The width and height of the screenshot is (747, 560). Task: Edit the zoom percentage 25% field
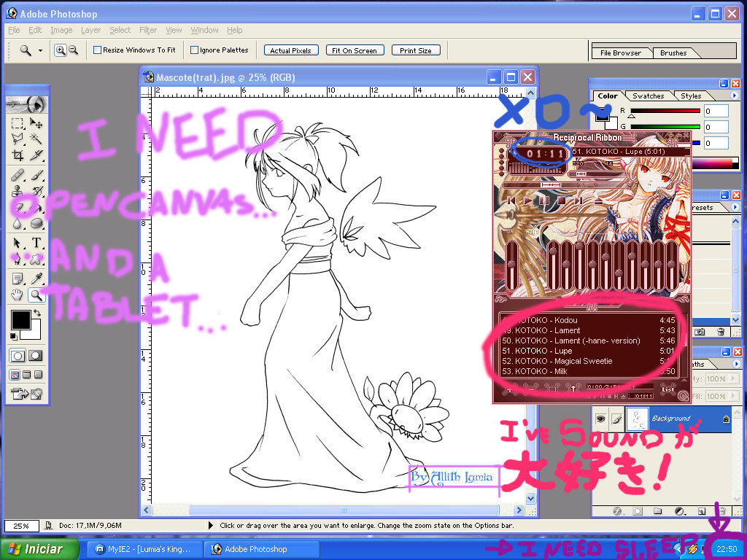pyautogui.click(x=21, y=526)
